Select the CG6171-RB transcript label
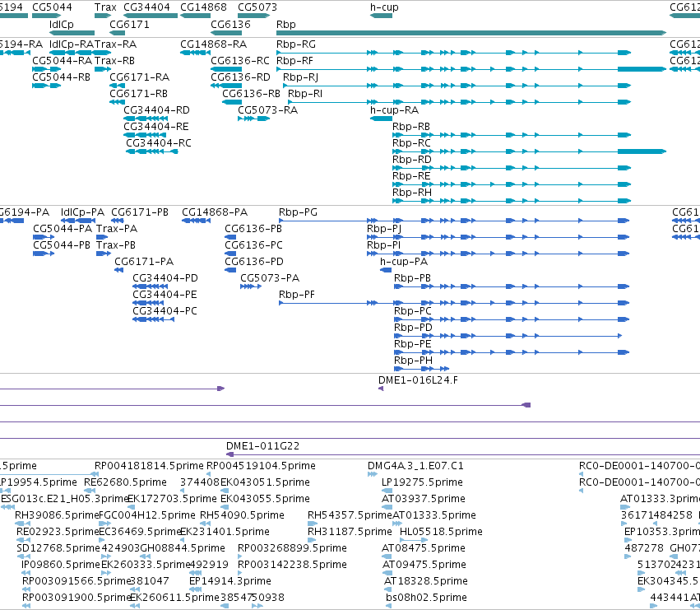The height and width of the screenshot is (610, 700). coord(138,94)
